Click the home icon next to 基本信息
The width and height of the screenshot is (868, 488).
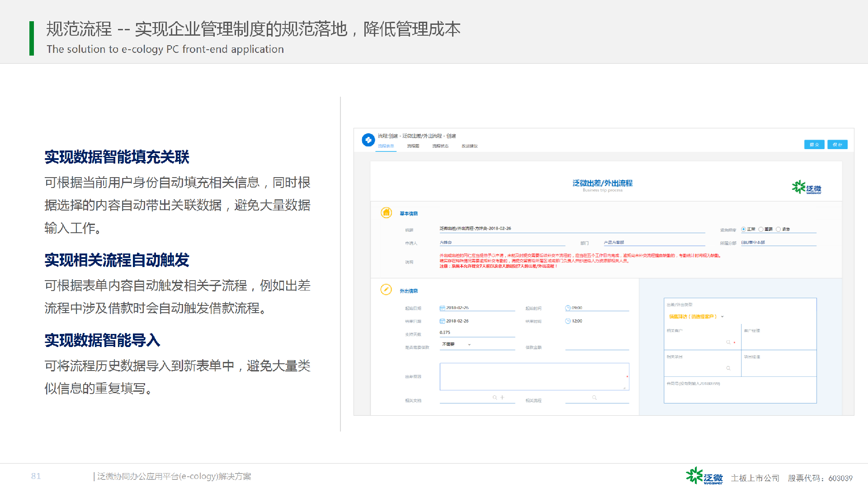386,213
